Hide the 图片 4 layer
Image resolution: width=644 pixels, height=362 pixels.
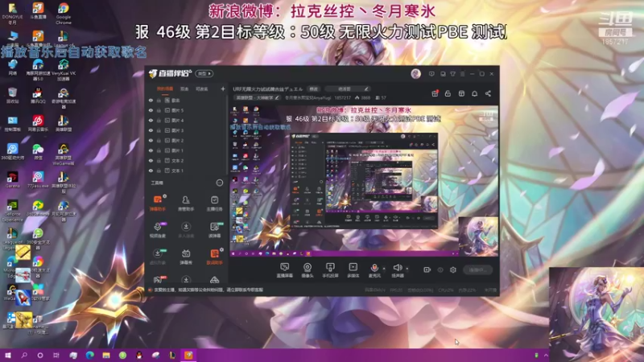pos(151,120)
